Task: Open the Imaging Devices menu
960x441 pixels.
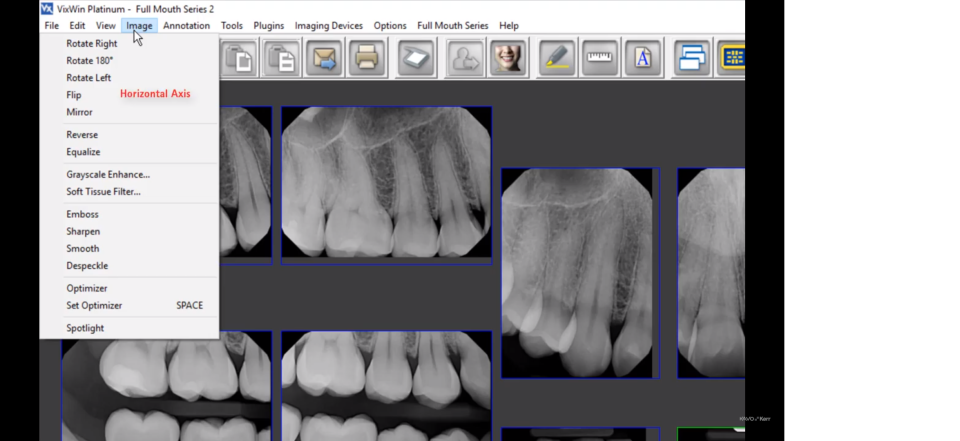Action: click(x=329, y=26)
